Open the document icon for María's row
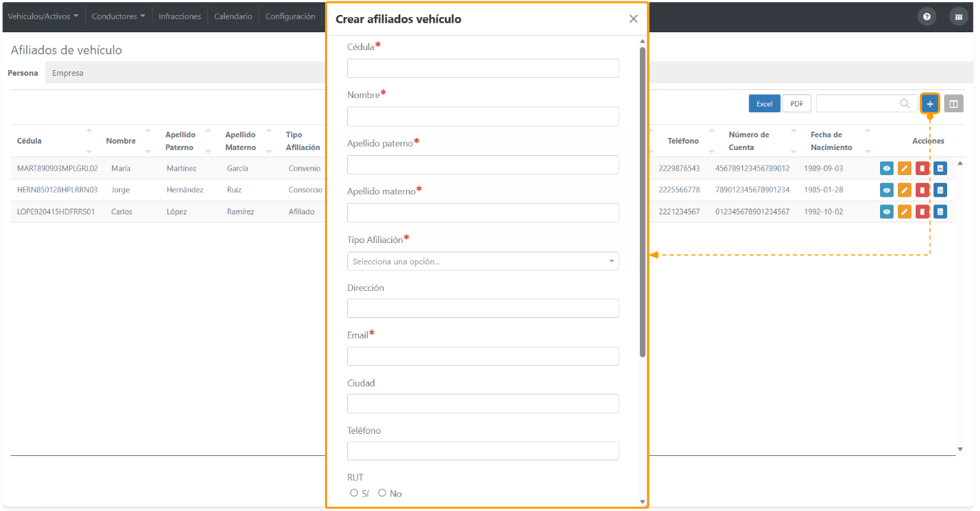980x511 pixels. click(940, 169)
